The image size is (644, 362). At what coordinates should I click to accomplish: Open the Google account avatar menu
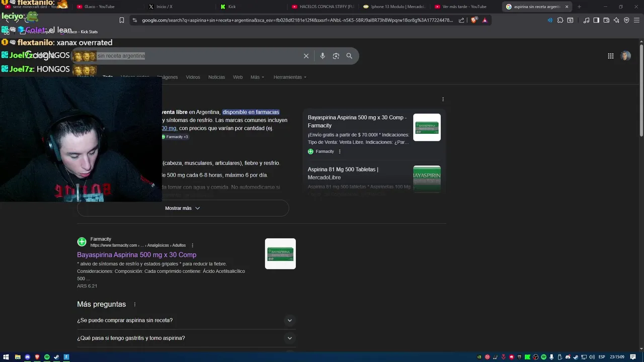pos(625,56)
